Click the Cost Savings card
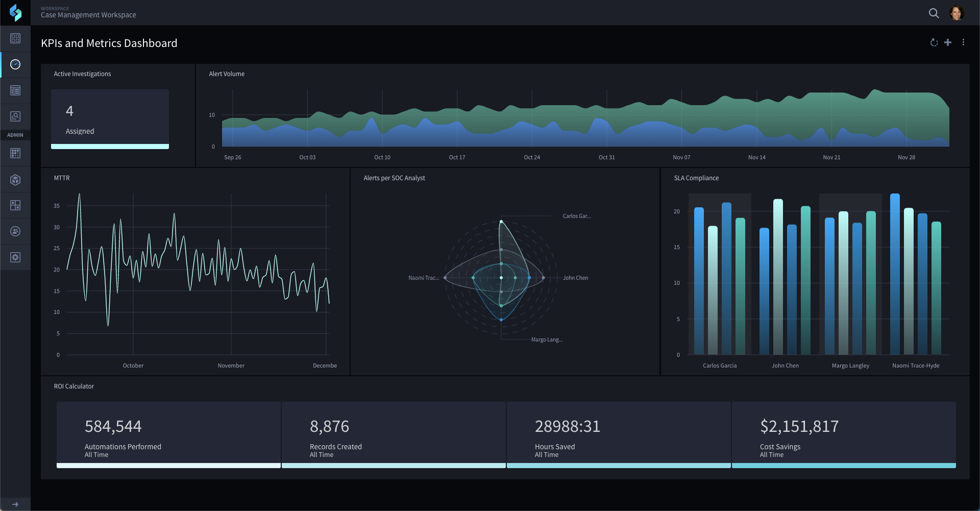 844,434
